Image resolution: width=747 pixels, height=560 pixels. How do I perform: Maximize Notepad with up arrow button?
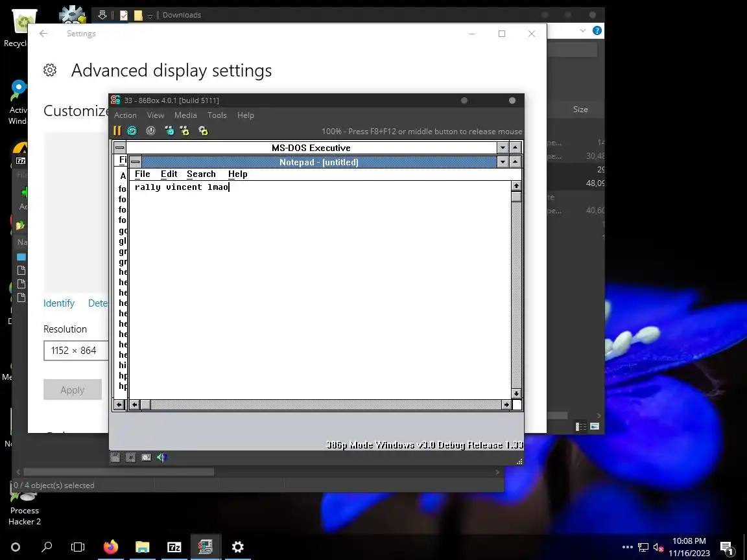[x=516, y=162]
